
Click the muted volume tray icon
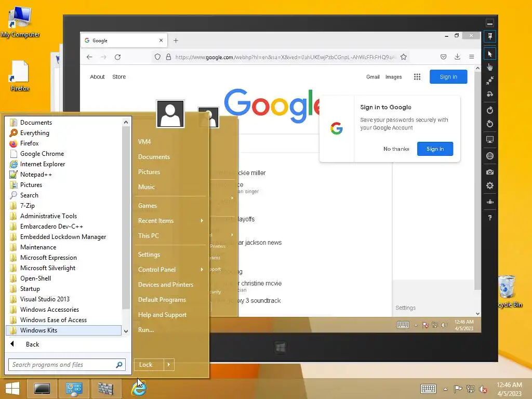click(x=483, y=389)
